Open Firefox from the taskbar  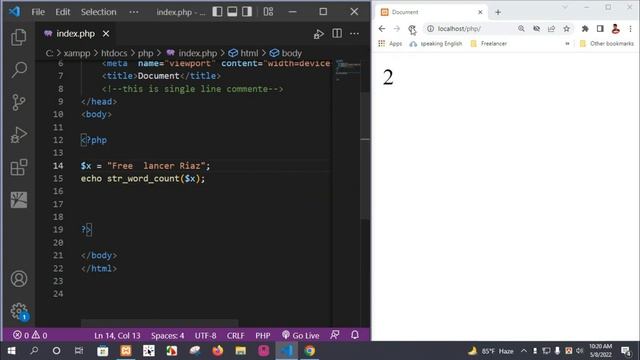[218, 351]
